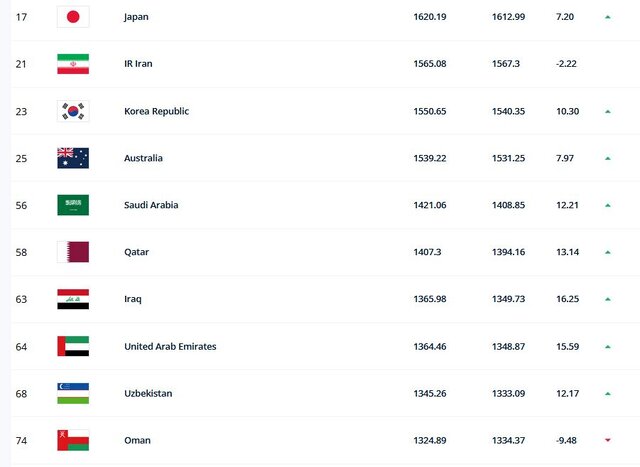Select the United Arab Emirates name
Screen dimensions: 640x467
point(170,346)
